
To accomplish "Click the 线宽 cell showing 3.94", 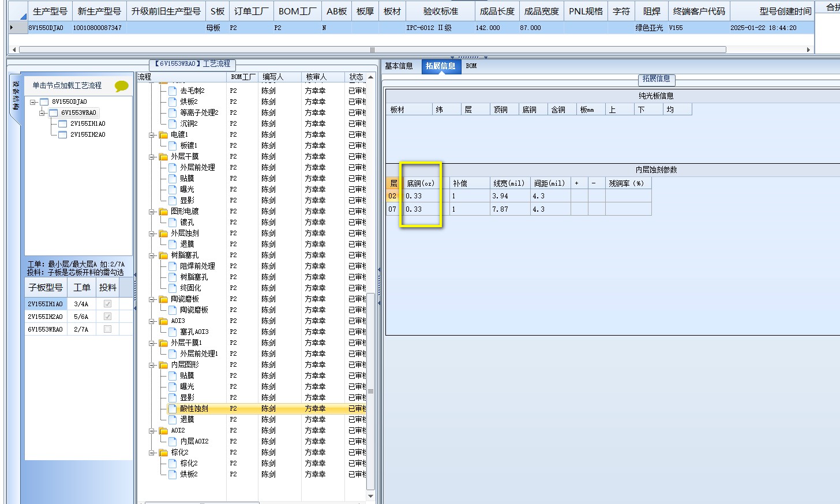I will (510, 196).
